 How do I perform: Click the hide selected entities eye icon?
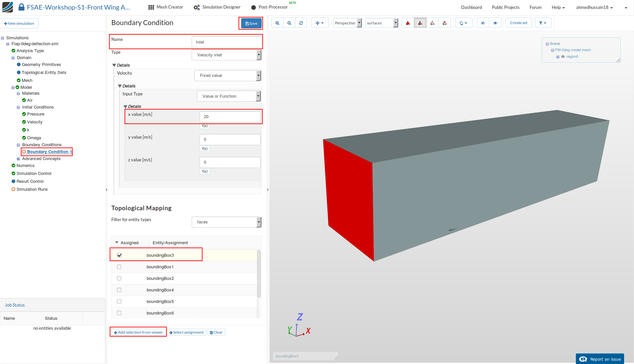point(483,23)
